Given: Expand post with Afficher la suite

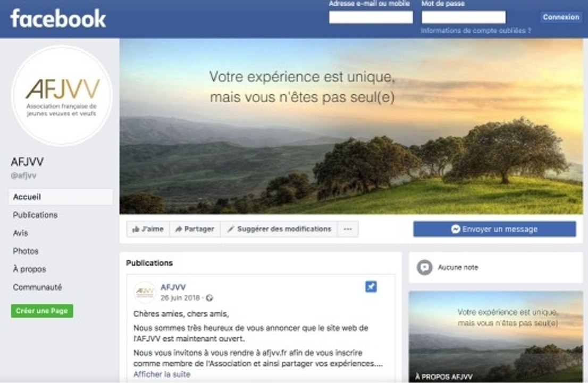Looking at the screenshot, I should [x=162, y=374].
